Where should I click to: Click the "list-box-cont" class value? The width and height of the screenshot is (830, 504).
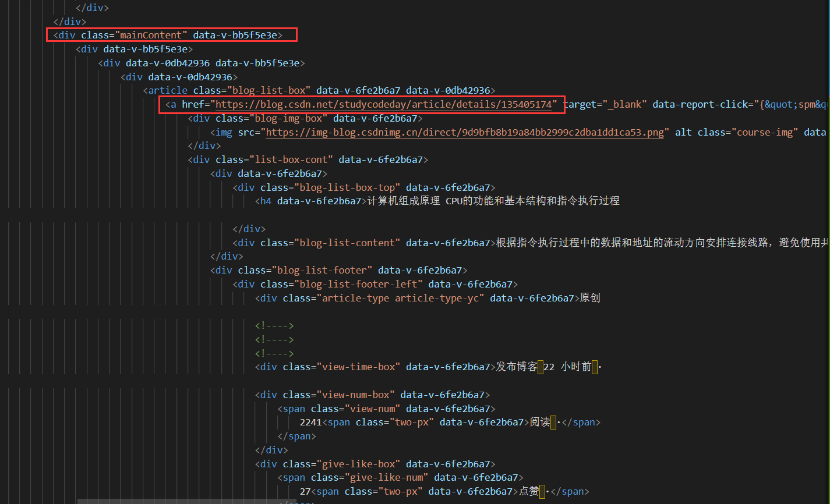[291, 159]
